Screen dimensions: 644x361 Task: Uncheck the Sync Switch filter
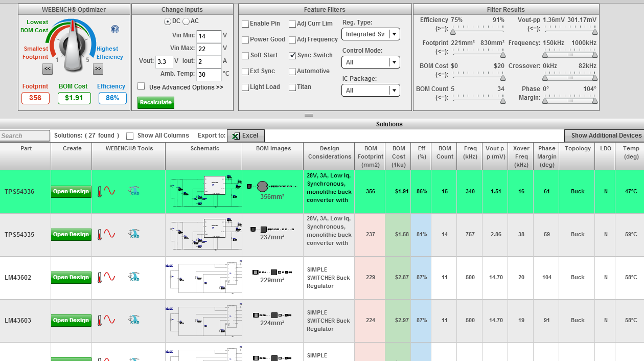(x=292, y=56)
